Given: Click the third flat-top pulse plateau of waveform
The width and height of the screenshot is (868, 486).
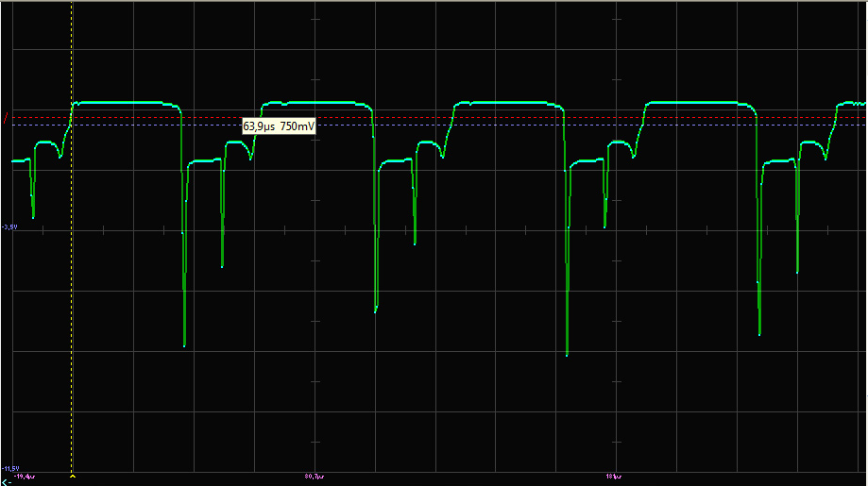Looking at the screenshot, I should point(508,102).
